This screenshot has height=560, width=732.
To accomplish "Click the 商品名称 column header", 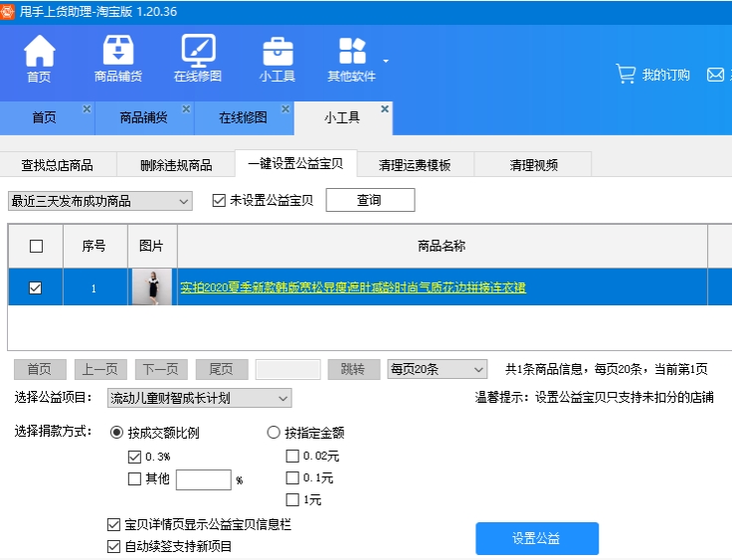I will pos(442,246).
